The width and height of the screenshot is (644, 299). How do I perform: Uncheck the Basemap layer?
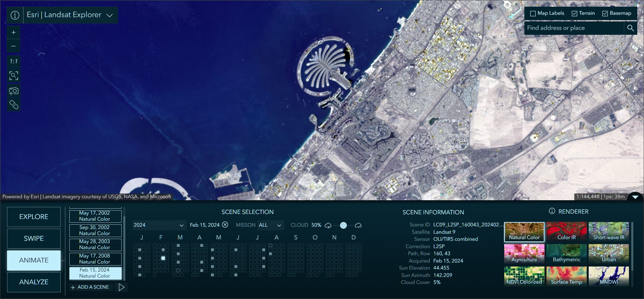(x=605, y=14)
